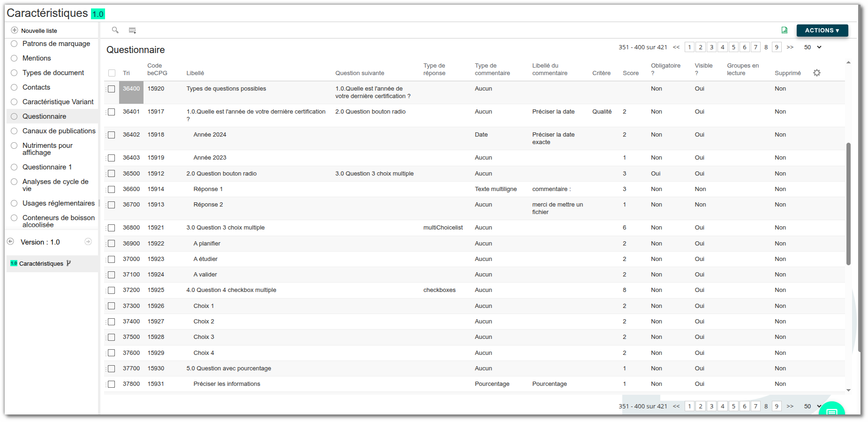Open the list filter rows icon

132,31
